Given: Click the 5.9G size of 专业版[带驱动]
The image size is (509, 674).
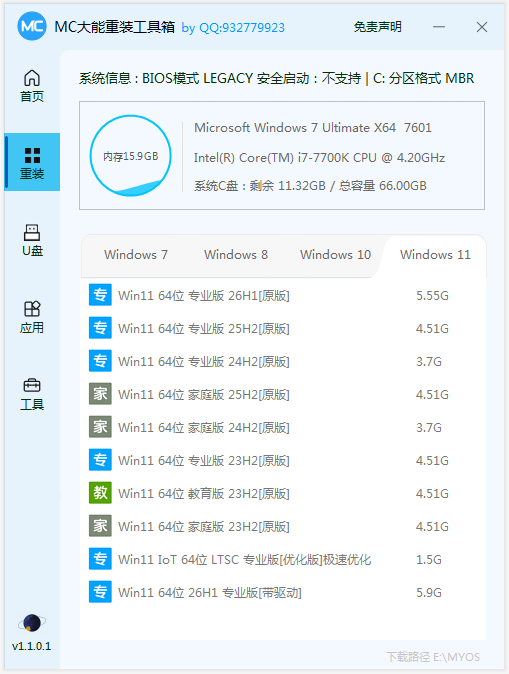Looking at the screenshot, I should [429, 593].
